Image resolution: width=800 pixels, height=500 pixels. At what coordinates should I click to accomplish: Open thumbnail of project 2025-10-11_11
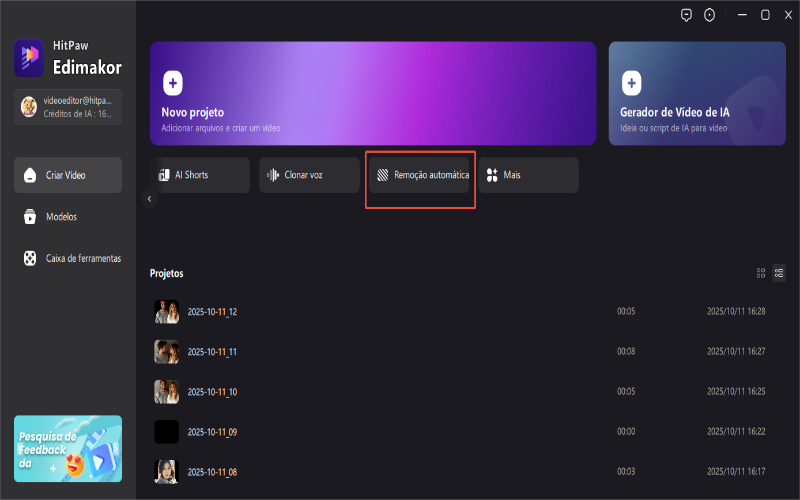point(166,352)
